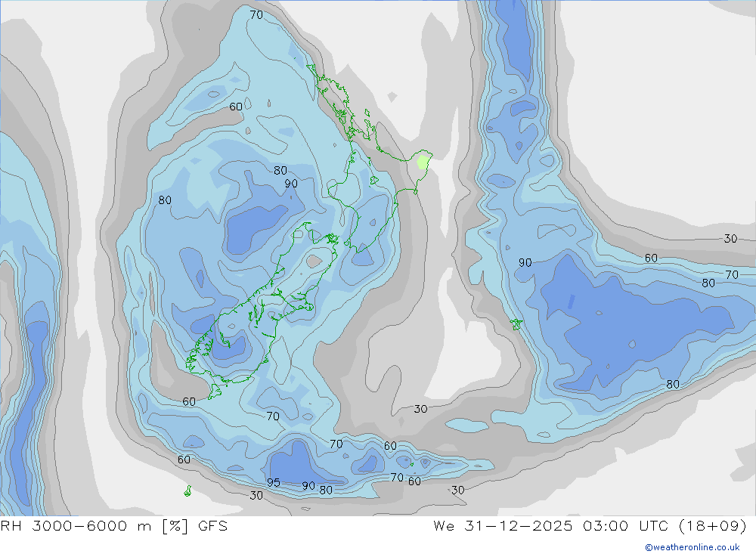Click the 90 contour label beside the 95
The height and width of the screenshot is (554, 756).
click(308, 485)
